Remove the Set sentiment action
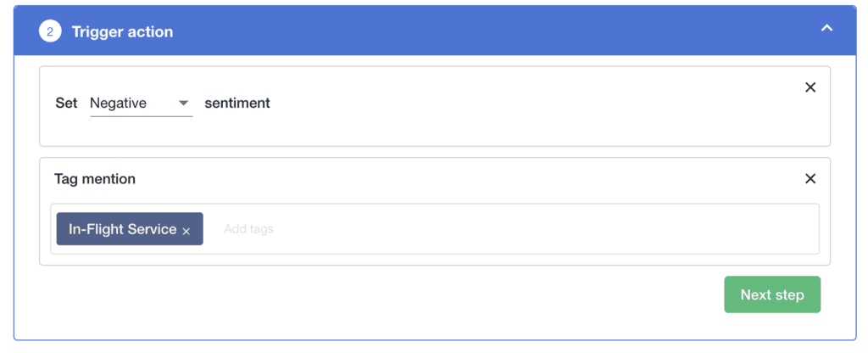The image size is (868, 353). point(810,87)
